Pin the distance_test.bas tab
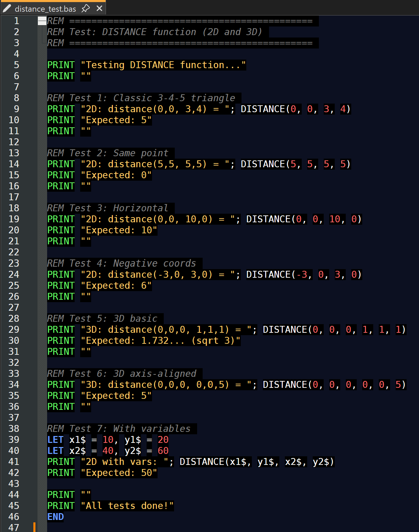419x532 pixels. click(x=86, y=8)
